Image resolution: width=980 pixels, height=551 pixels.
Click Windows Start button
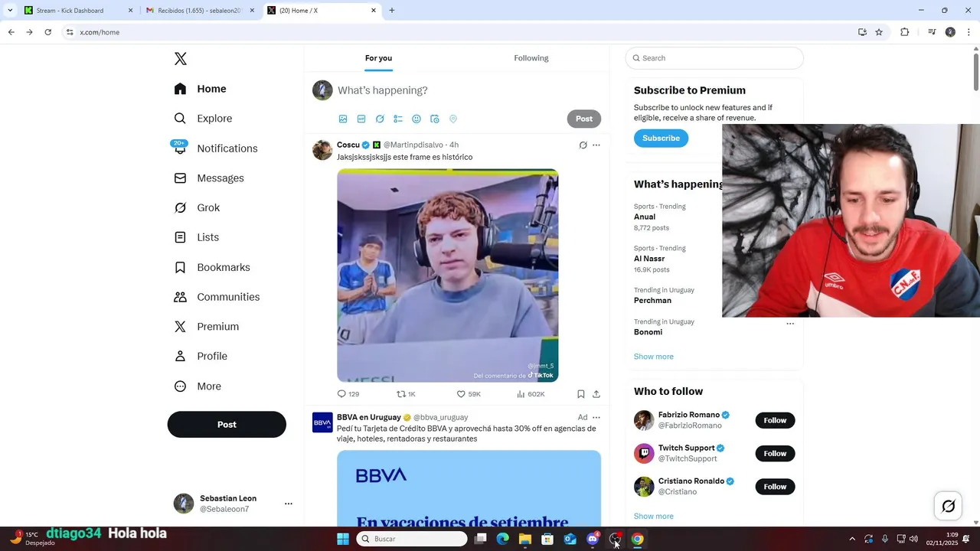coord(343,539)
